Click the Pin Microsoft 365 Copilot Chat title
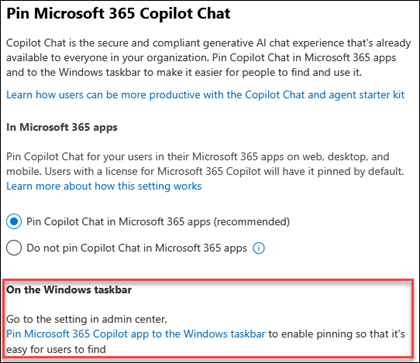Image resolution: width=420 pixels, height=363 pixels. [x=118, y=14]
